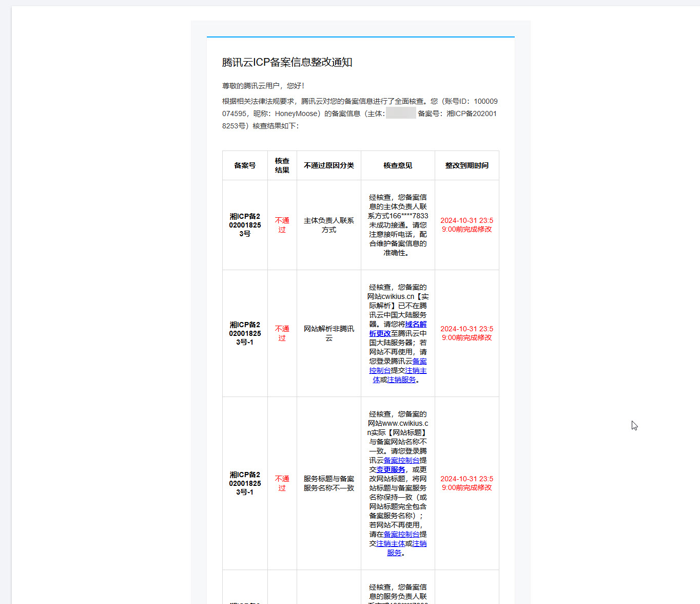Click the 尊敬的腾讯云用户 greeting line
The image size is (700, 604).
click(x=263, y=86)
